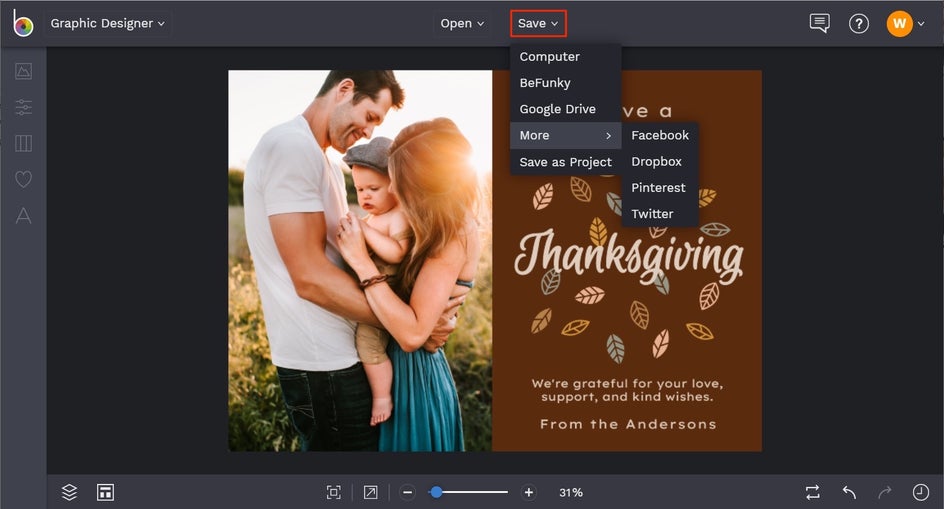The width and height of the screenshot is (944, 509).
Task: Click the fullscreen expand arrow icon
Action: click(x=370, y=492)
